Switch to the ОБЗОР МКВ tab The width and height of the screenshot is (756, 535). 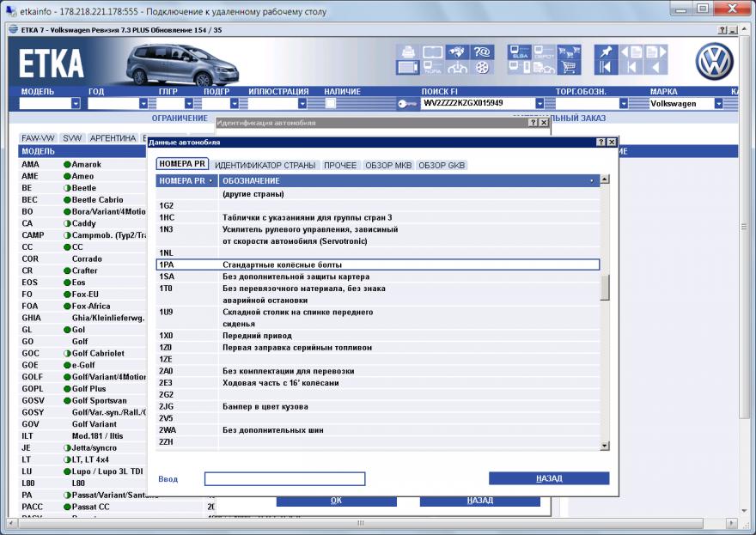tap(388, 166)
